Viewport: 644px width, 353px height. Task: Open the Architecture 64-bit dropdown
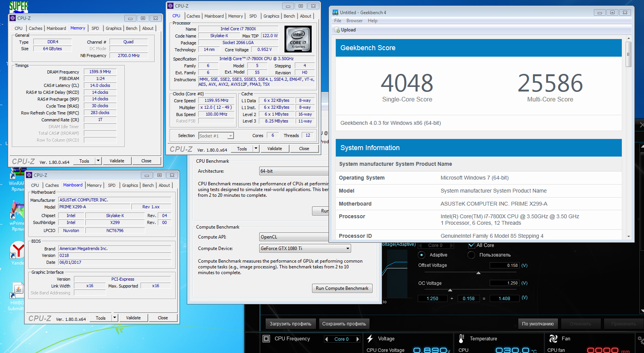point(294,171)
